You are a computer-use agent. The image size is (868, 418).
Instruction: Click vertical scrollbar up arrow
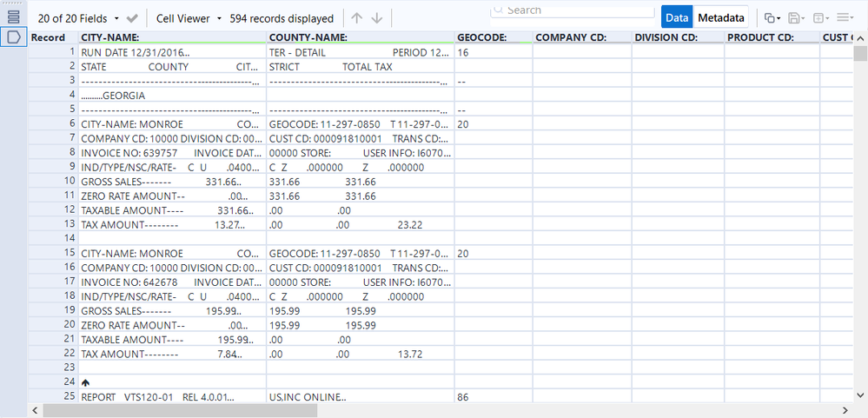859,38
